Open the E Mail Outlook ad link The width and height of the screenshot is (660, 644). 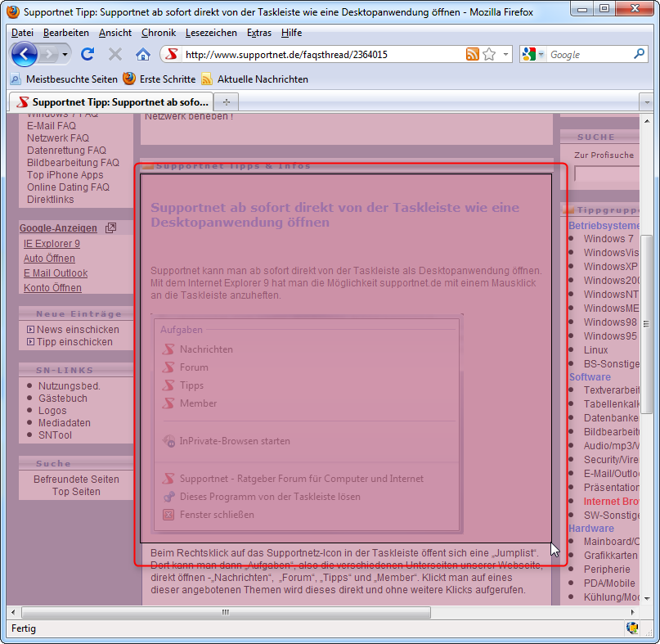coord(56,273)
